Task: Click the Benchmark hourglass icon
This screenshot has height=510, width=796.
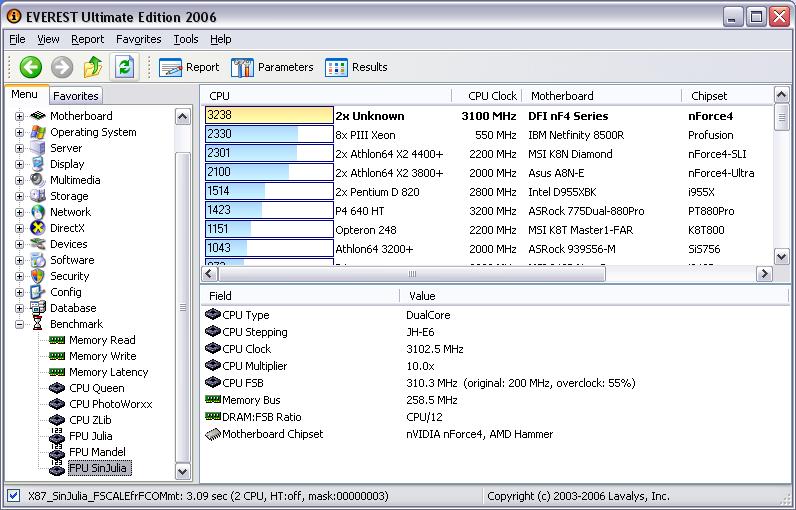Action: [x=38, y=323]
